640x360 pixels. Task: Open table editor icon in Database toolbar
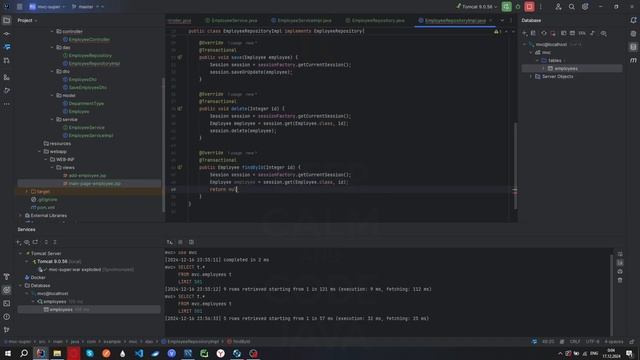[x=572, y=33]
